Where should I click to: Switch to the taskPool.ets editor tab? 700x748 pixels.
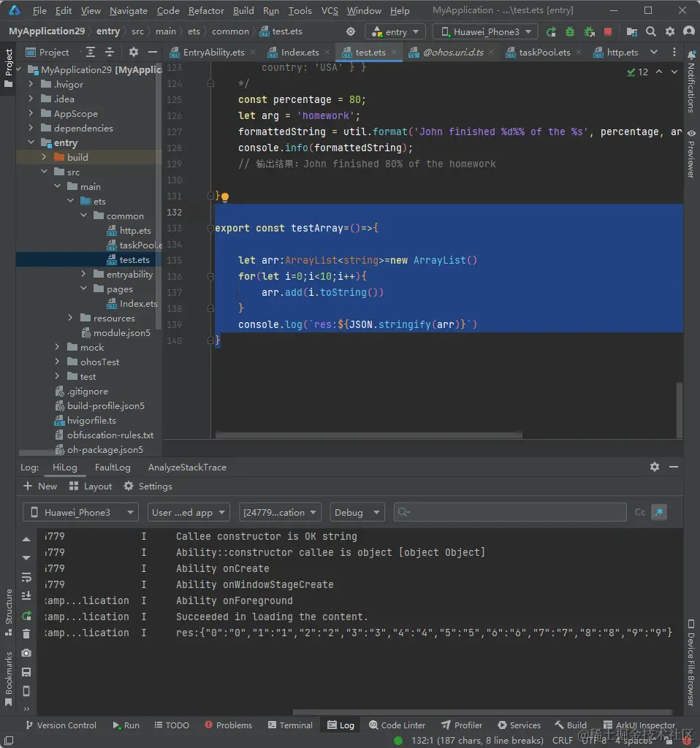[544, 53]
